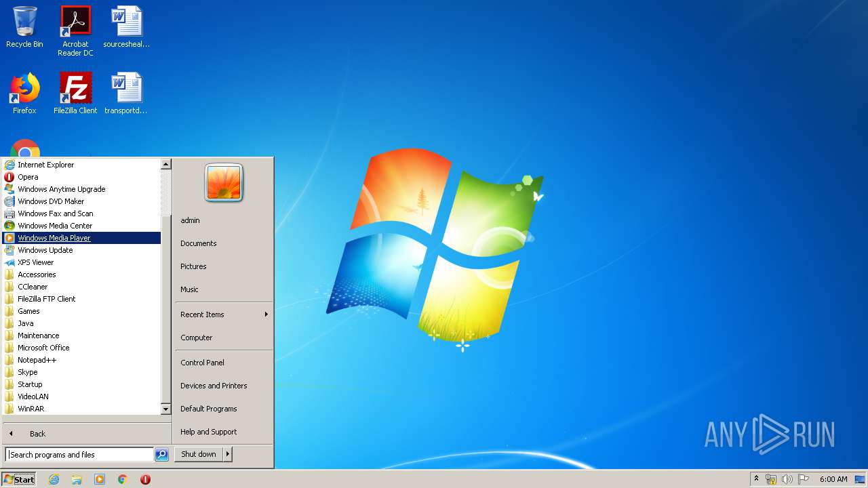Screen dimensions: 868x488
Task: Open Default Programs
Action: tap(224, 409)
